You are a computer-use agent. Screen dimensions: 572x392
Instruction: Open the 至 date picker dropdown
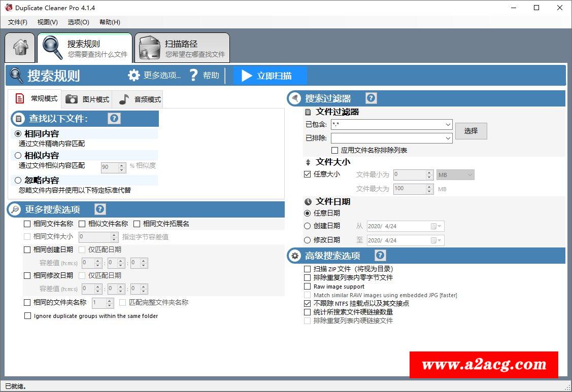(x=436, y=240)
